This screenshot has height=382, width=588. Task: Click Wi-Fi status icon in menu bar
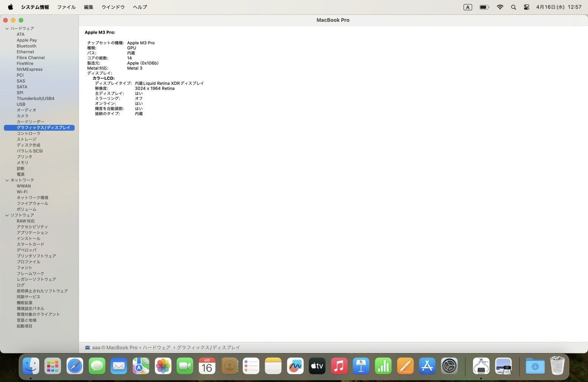[500, 7]
